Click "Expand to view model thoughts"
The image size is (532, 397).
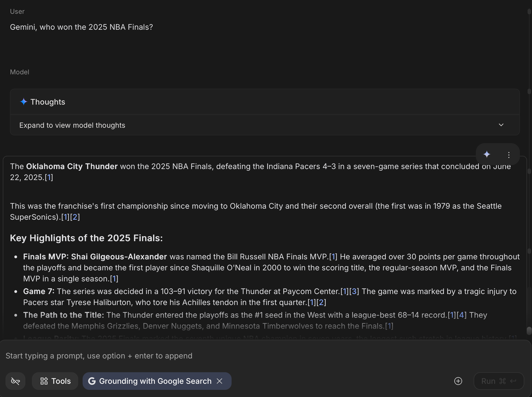[x=72, y=125]
